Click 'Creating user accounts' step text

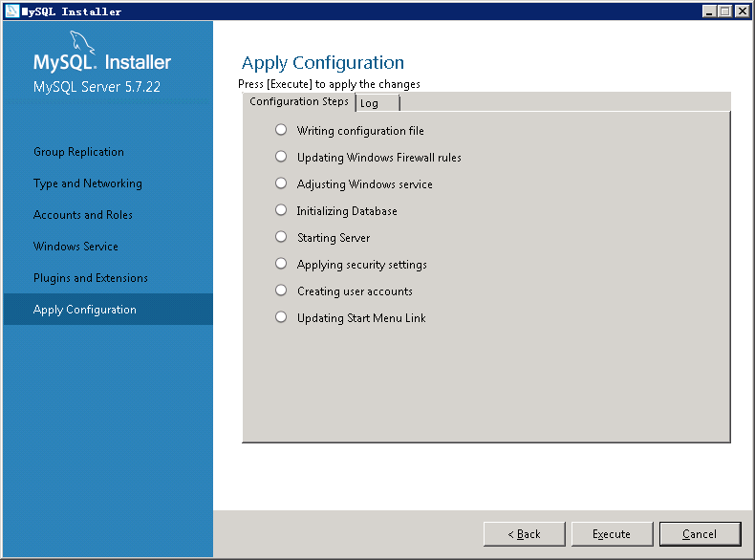click(x=355, y=291)
